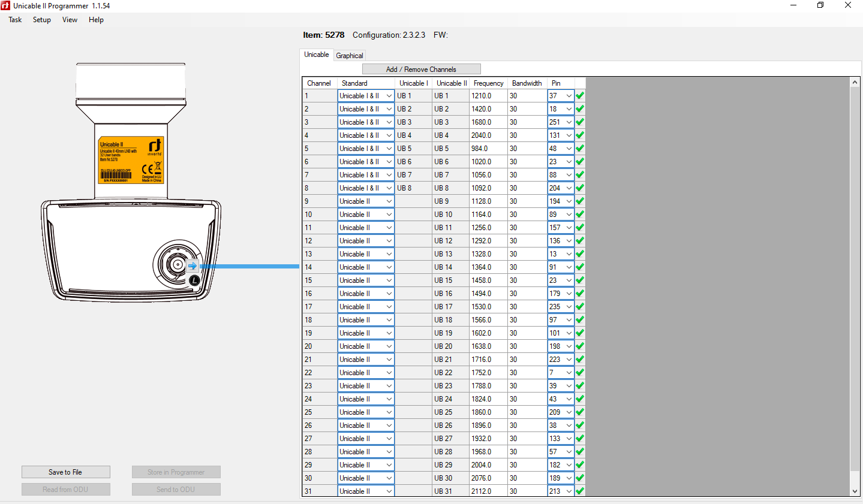Open the Task menu
Screen dimensions: 863x504
(x=15, y=20)
